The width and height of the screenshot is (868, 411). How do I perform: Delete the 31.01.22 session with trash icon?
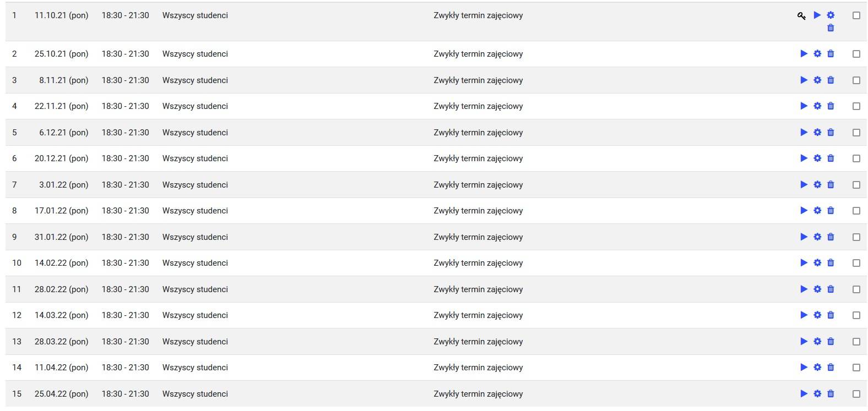click(x=831, y=237)
